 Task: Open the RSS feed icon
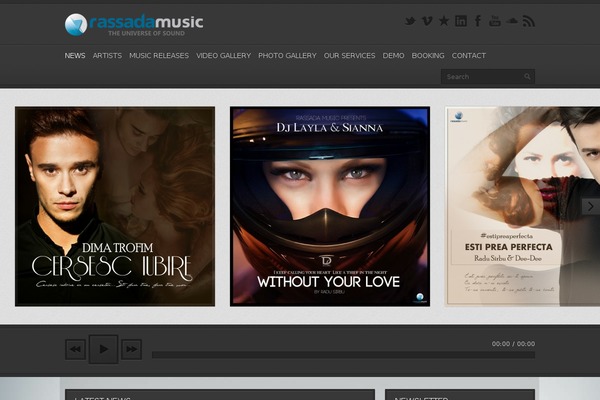[529, 21]
